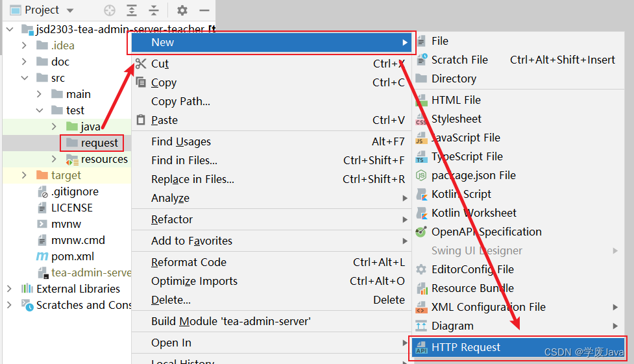Click the Expand All toolbar icon

(132, 10)
